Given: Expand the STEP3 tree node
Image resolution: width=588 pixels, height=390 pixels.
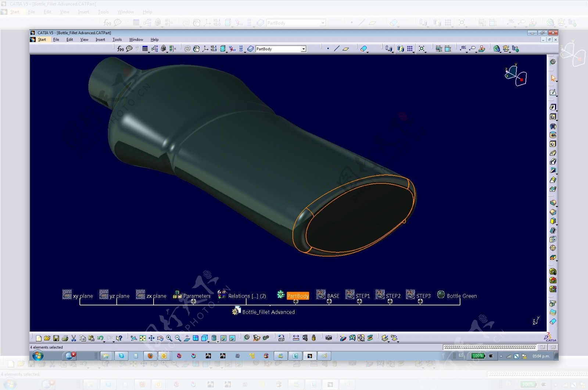Looking at the screenshot, I should pos(420,301).
